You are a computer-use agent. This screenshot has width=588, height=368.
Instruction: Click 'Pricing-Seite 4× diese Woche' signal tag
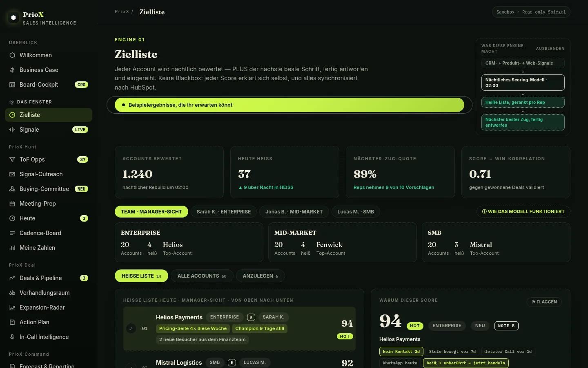pyautogui.click(x=193, y=329)
